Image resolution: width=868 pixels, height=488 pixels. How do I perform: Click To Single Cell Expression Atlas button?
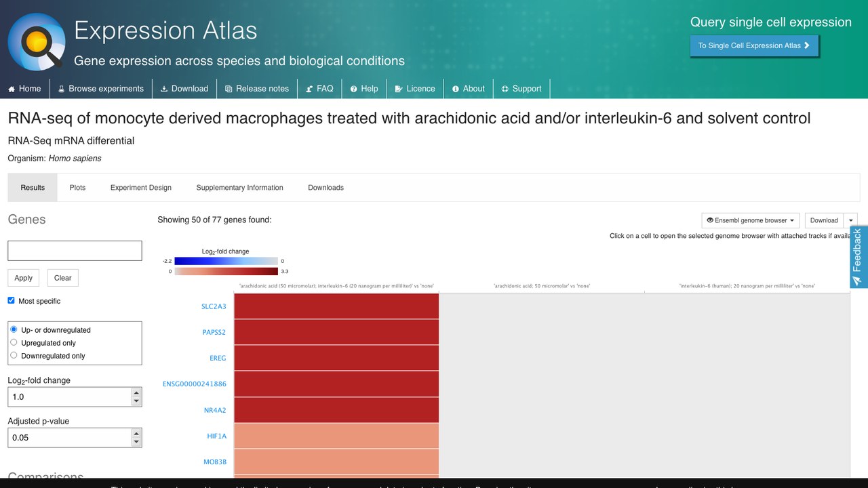tap(754, 46)
